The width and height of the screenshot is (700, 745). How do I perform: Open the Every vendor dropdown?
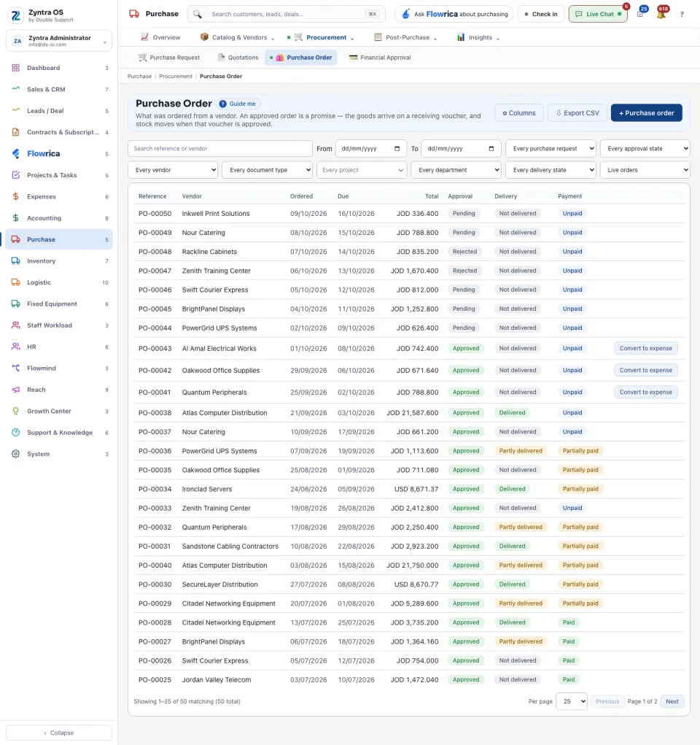tap(173, 170)
